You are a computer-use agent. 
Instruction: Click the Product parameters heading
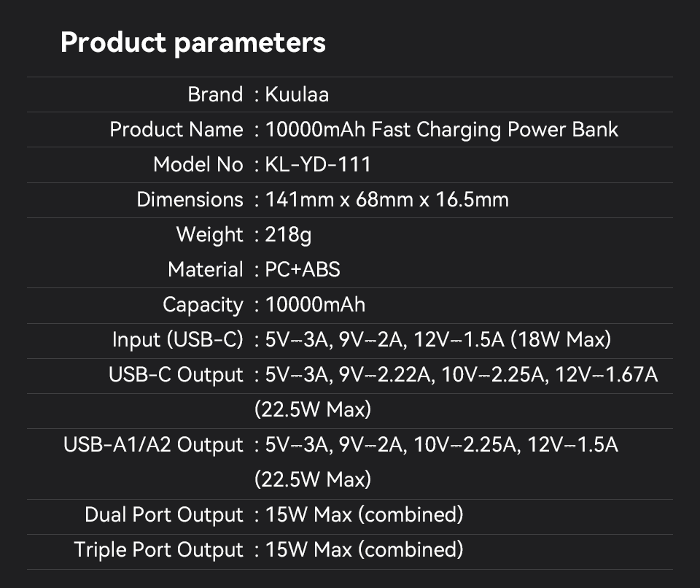(192, 42)
